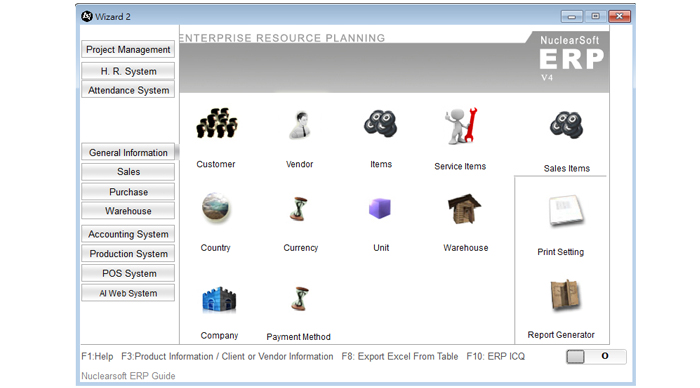The width and height of the screenshot is (700, 388).
Task: Open the Country globe icon
Action: pos(216,208)
